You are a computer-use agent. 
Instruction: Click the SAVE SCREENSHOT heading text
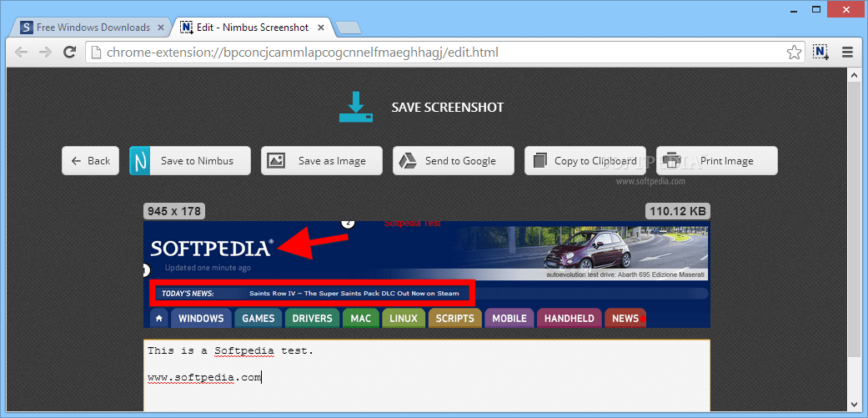(448, 108)
